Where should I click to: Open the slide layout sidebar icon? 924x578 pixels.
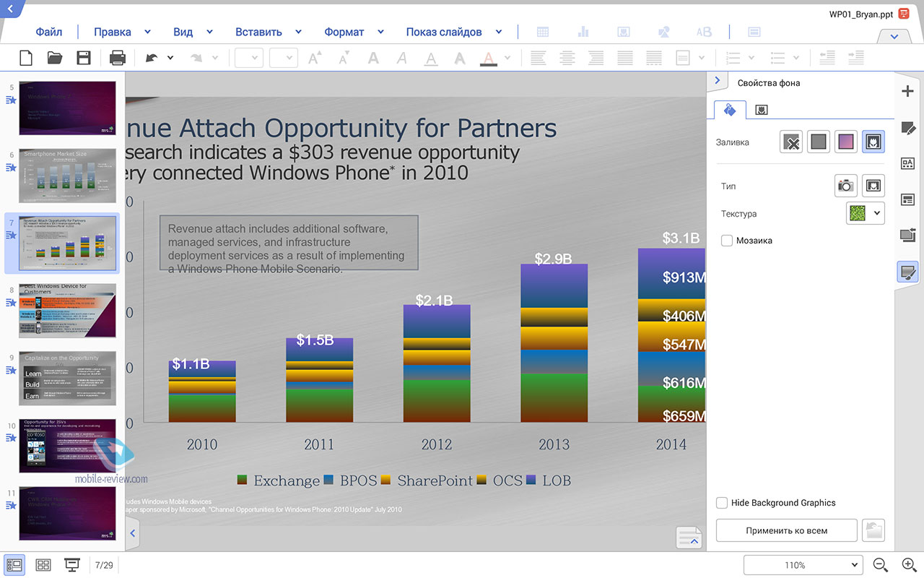click(908, 199)
